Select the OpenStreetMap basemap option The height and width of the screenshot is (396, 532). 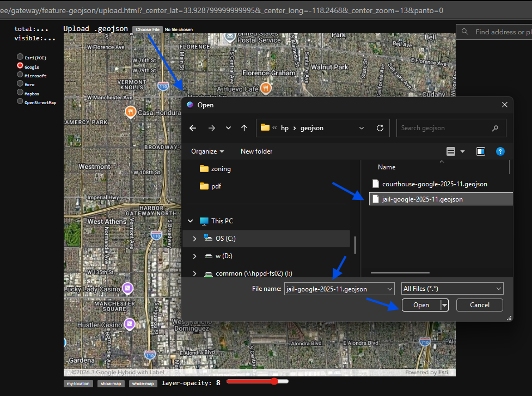pyautogui.click(x=20, y=101)
